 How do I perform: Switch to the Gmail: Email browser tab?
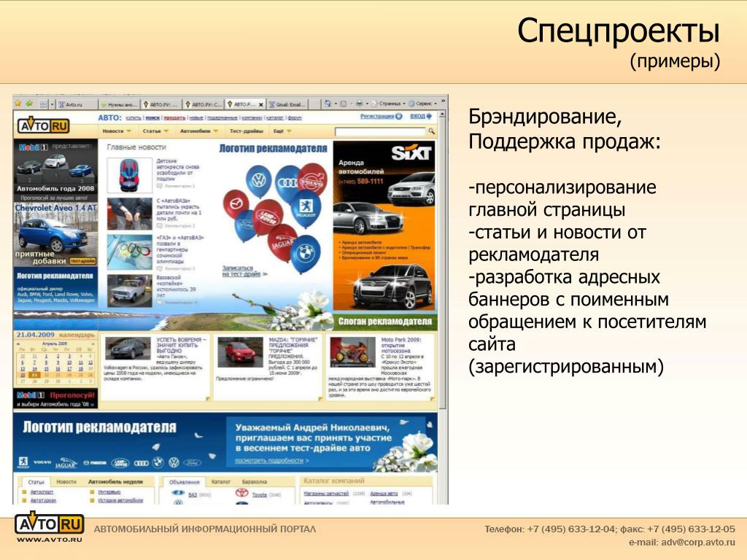click(286, 104)
